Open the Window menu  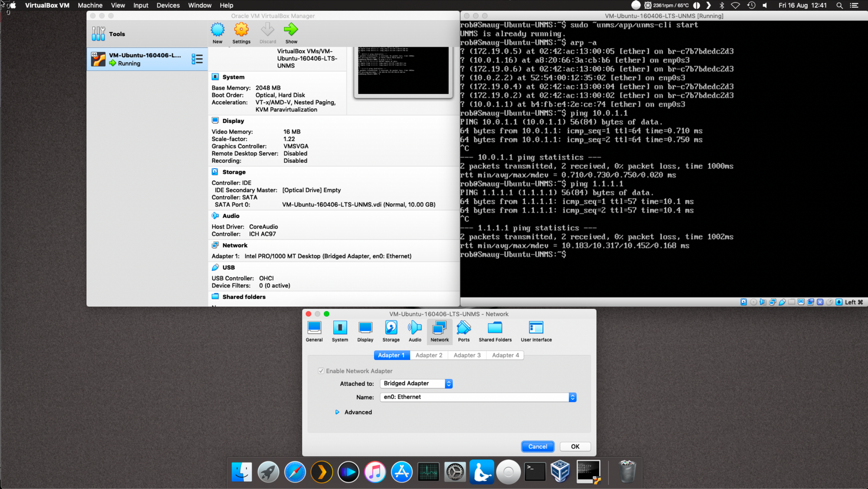pyautogui.click(x=200, y=5)
